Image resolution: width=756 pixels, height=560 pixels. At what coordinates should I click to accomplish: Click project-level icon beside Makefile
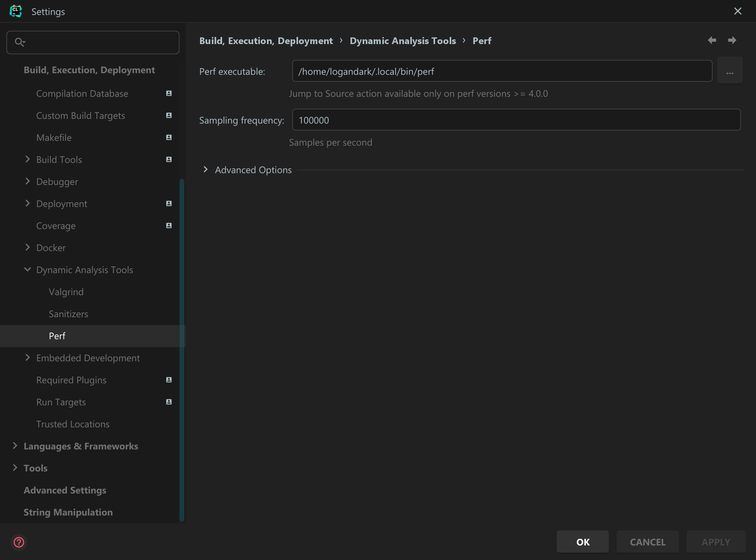pyautogui.click(x=169, y=137)
